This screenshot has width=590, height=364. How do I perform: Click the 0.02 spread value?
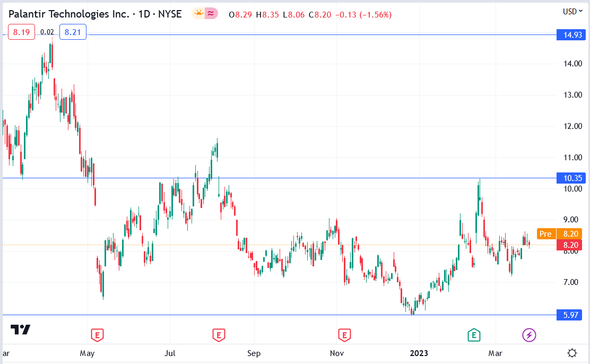coord(47,32)
